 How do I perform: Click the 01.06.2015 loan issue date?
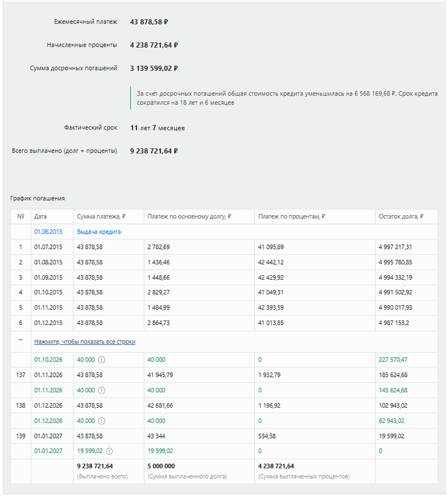pyautogui.click(x=48, y=232)
